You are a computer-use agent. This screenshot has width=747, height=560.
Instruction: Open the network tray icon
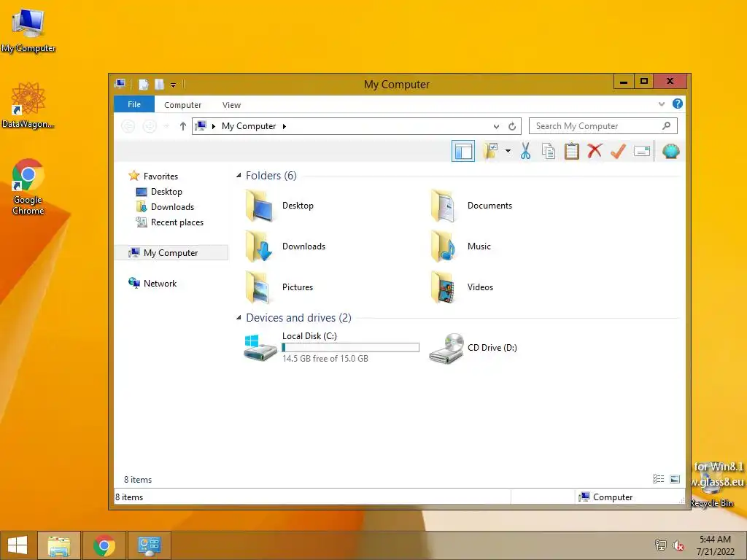coord(661,545)
